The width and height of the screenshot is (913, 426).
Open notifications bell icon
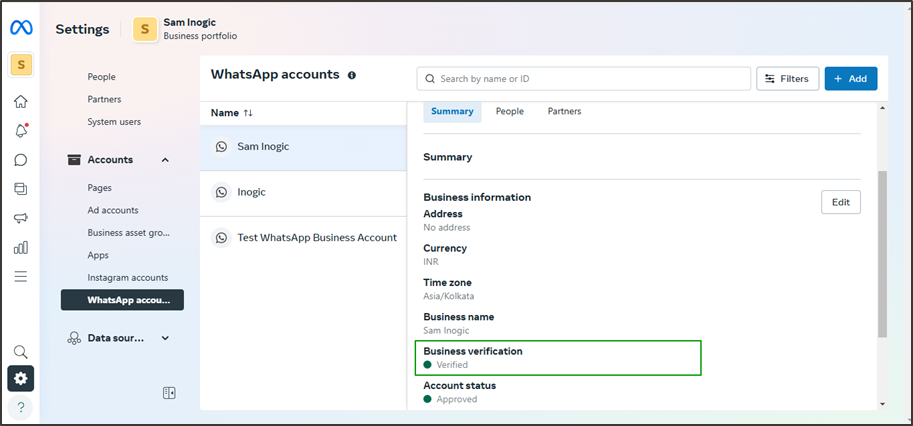(x=21, y=131)
